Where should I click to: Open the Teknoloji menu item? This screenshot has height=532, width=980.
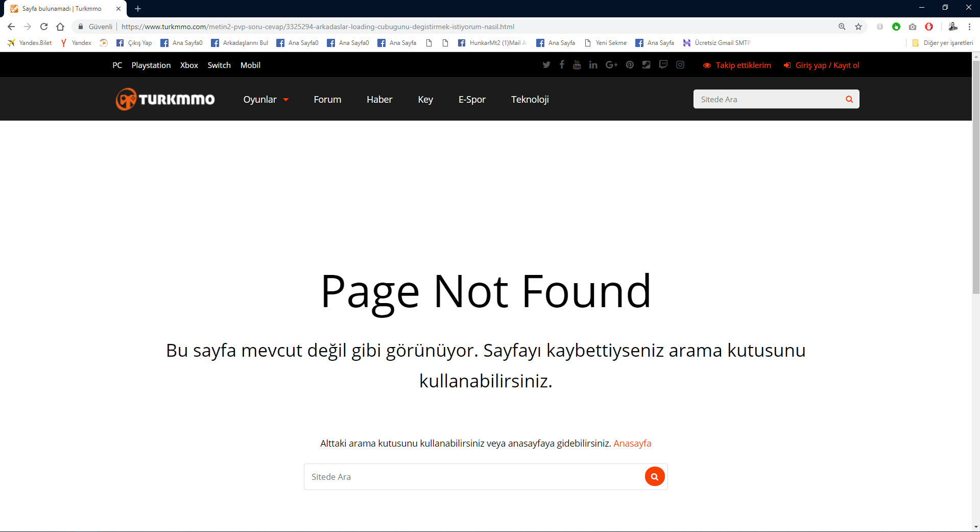click(530, 99)
